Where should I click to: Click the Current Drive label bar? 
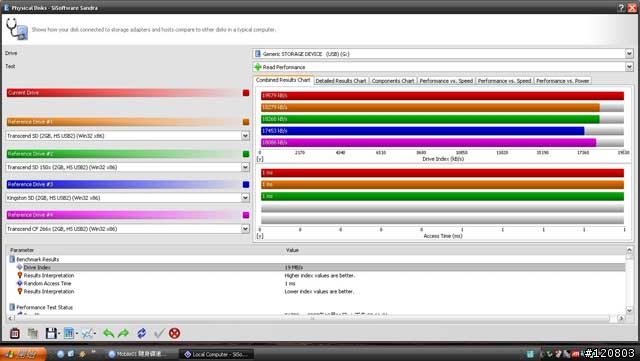pyautogui.click(x=124, y=93)
